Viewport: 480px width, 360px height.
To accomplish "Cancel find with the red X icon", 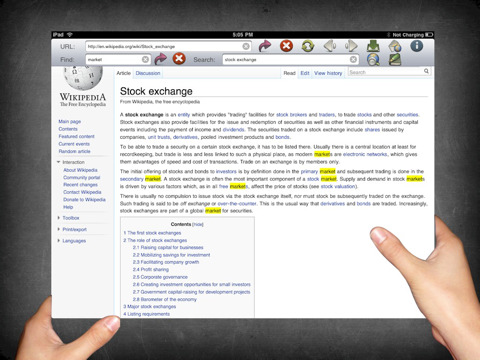I will point(179,59).
